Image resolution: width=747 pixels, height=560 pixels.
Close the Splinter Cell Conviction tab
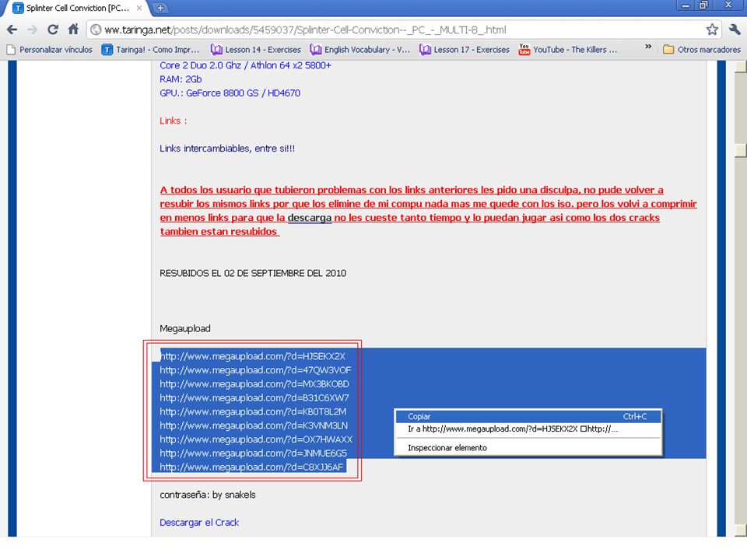[139, 8]
